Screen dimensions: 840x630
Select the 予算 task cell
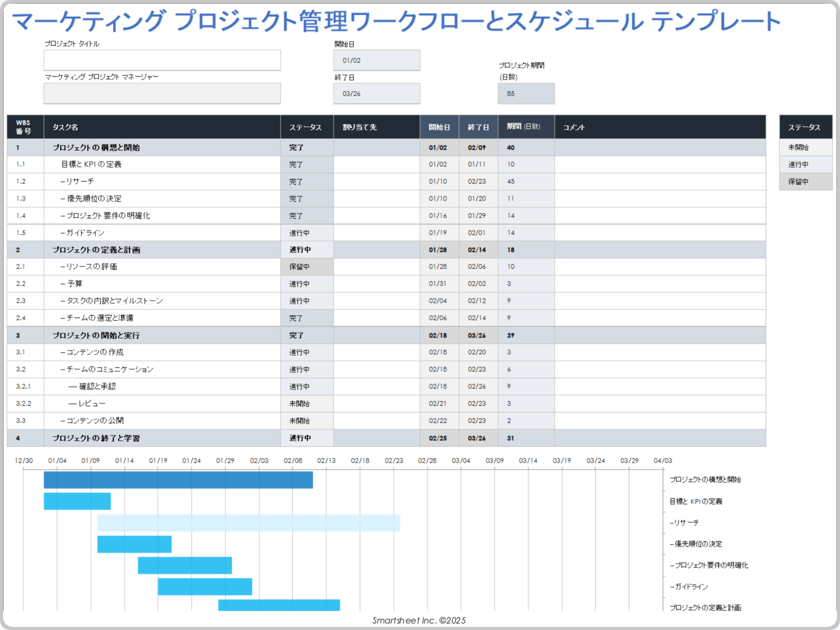click(x=162, y=284)
